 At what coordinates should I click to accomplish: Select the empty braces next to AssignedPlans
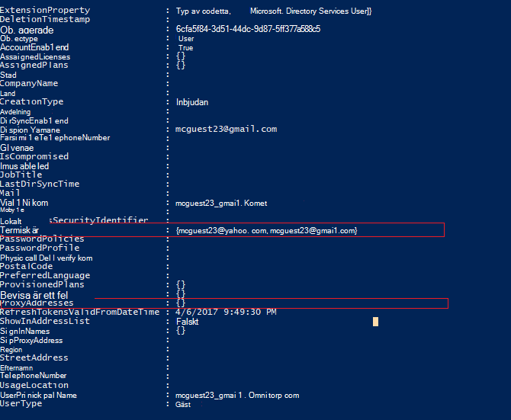tap(181, 65)
